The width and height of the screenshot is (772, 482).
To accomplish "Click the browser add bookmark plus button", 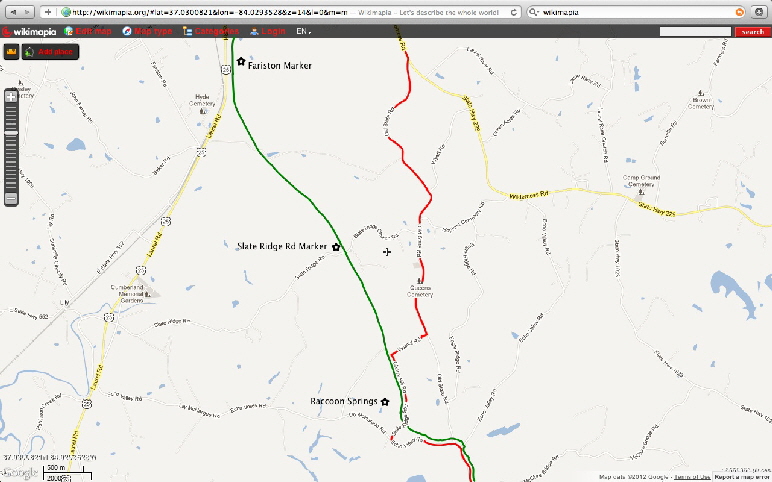I will click(48, 12).
